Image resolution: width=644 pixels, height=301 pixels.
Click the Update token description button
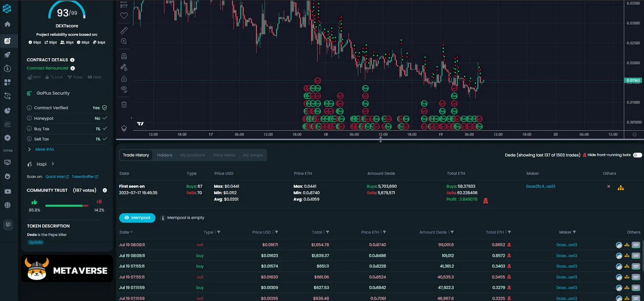pos(35,242)
